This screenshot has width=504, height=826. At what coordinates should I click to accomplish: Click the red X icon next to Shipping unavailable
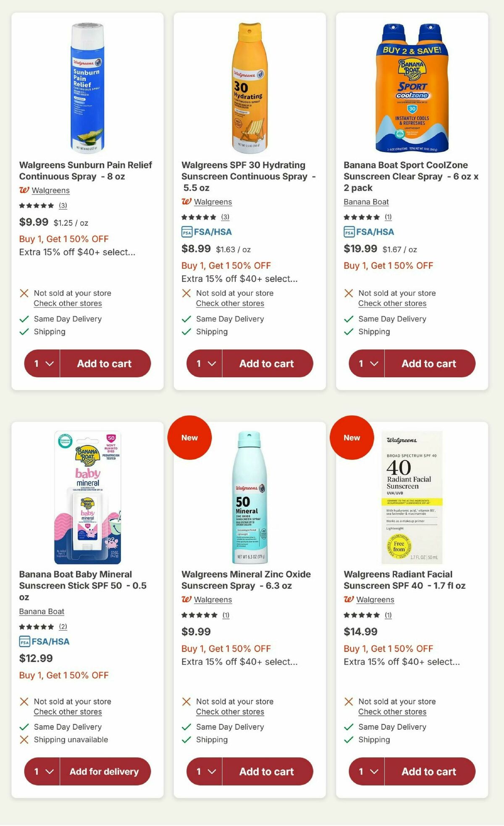[x=23, y=740]
